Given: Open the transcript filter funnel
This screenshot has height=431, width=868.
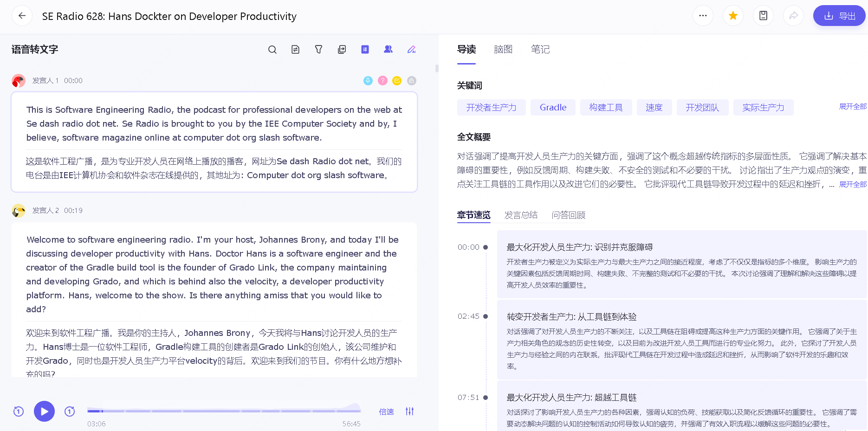Looking at the screenshot, I should click(319, 50).
